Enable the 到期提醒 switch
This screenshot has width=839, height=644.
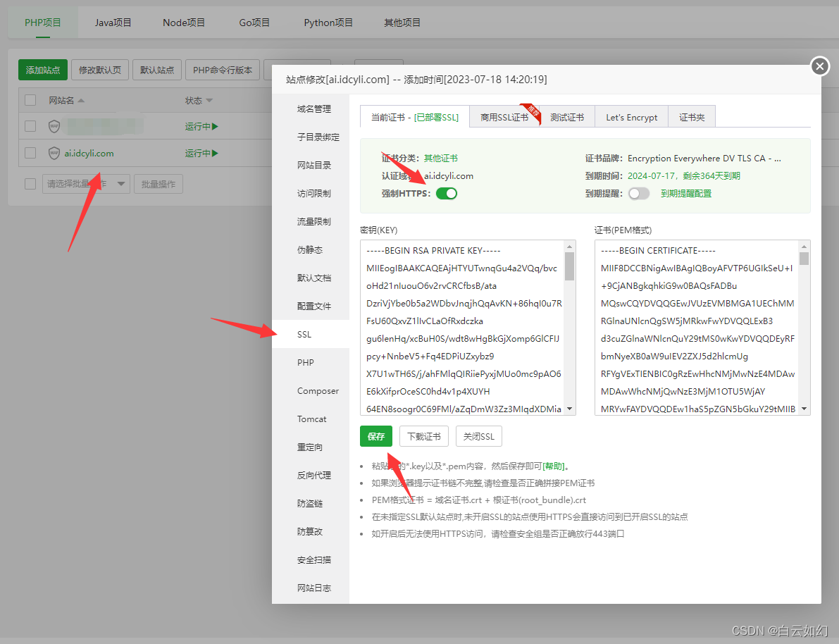coord(639,193)
